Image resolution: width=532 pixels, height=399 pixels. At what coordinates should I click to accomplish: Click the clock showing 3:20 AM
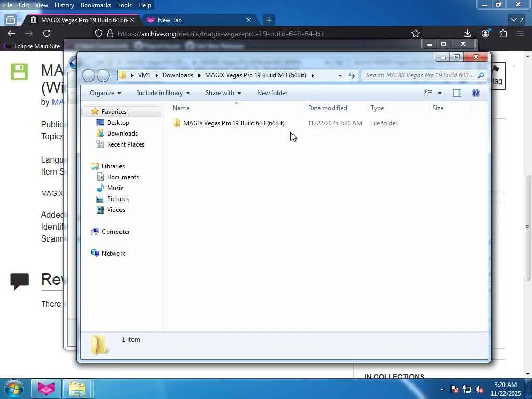(505, 389)
